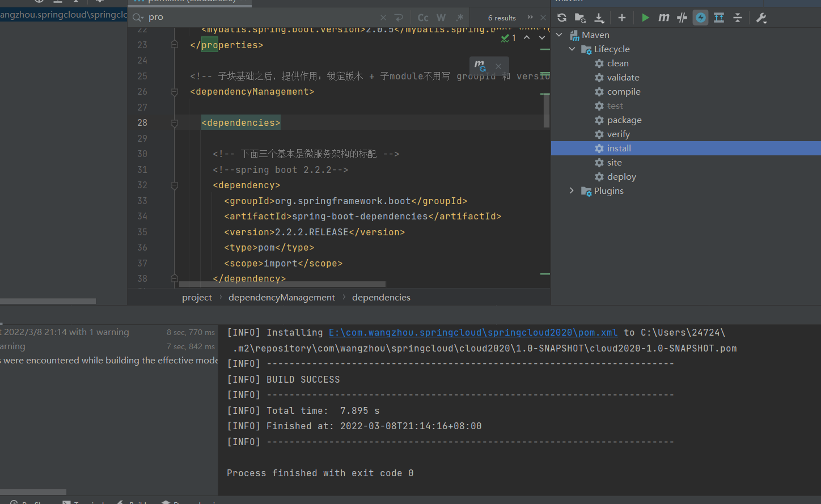Click line number 28 in gutter
Image resolution: width=821 pixels, height=504 pixels.
click(142, 122)
